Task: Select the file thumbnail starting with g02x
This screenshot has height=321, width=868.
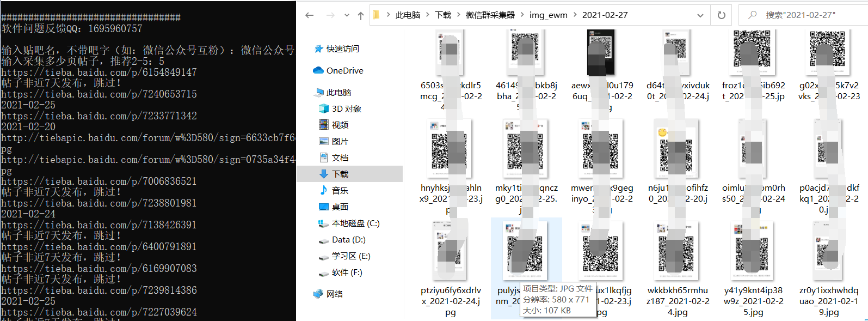Action: pyautogui.click(x=829, y=53)
